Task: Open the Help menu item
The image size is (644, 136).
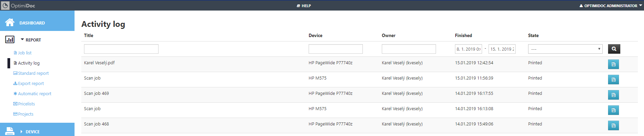Action: 304,6
